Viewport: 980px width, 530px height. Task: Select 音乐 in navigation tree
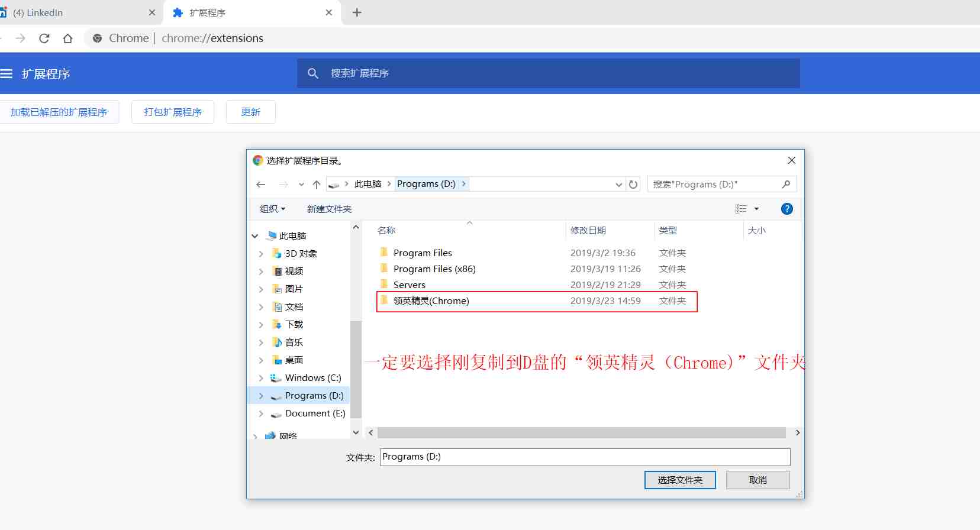[x=294, y=342]
